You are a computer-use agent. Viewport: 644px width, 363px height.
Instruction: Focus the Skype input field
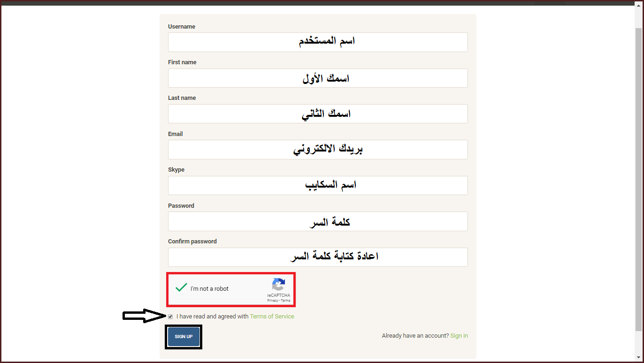click(318, 185)
